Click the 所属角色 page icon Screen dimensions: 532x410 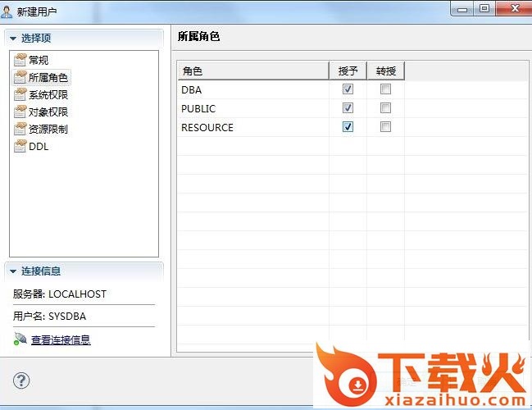tap(20, 77)
